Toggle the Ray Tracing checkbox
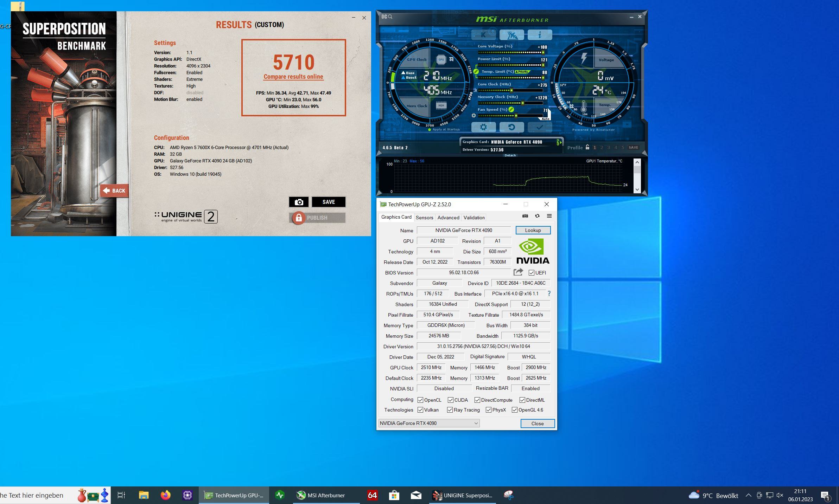The height and width of the screenshot is (504, 839). [450, 410]
